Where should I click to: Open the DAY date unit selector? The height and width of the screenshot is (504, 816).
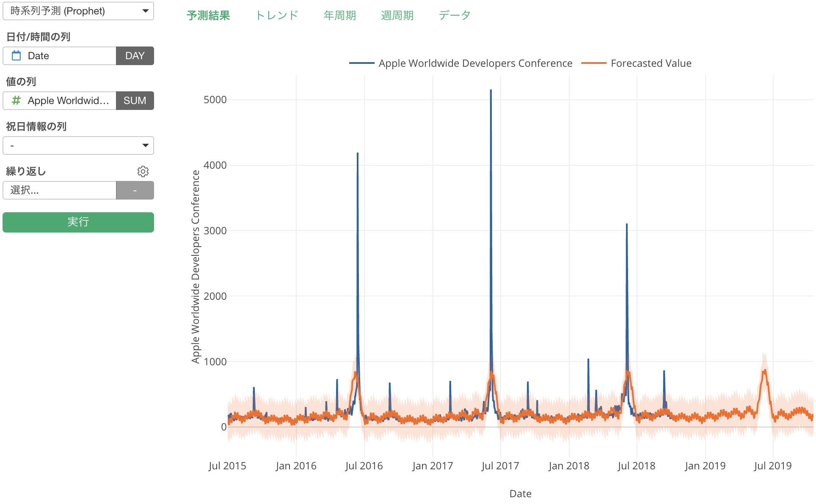pyautogui.click(x=135, y=56)
